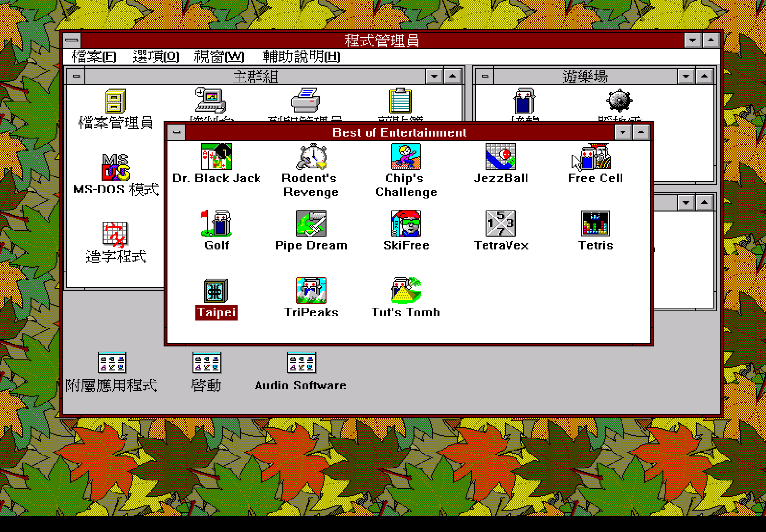Viewport: 766px width, 532px height.
Task: Click the Clipboard Viewer icon in 主群組
Action: (x=400, y=101)
